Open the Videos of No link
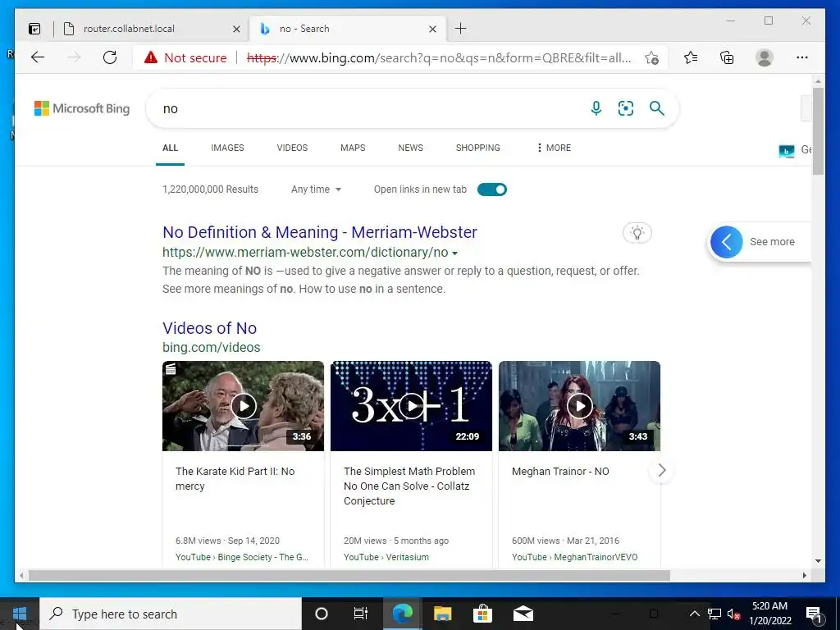Viewport: 840px width, 630px height. pyautogui.click(x=209, y=328)
